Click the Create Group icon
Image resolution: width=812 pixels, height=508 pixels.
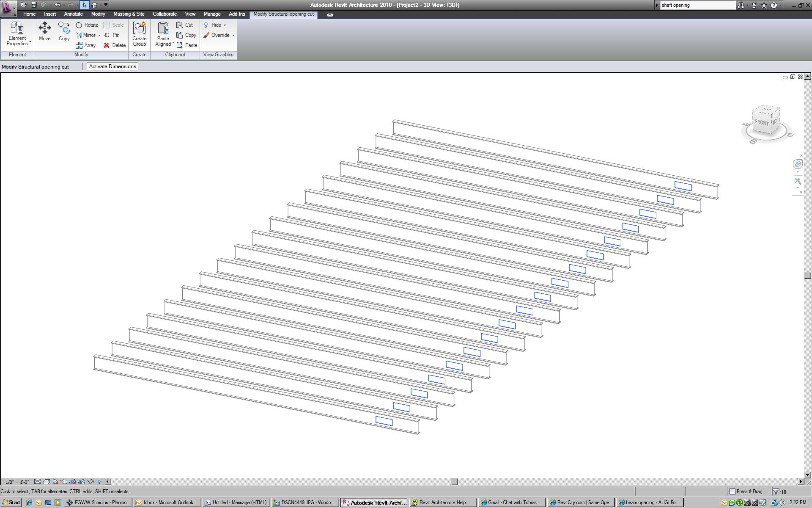139,28
